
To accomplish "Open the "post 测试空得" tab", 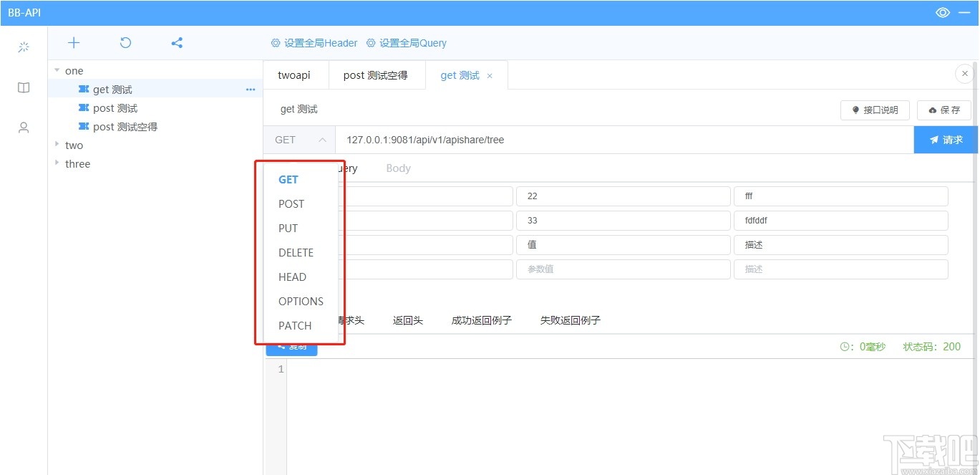I will click(x=377, y=75).
